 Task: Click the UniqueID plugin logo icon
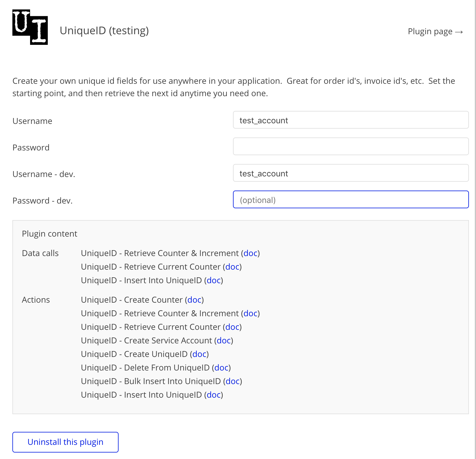[30, 27]
